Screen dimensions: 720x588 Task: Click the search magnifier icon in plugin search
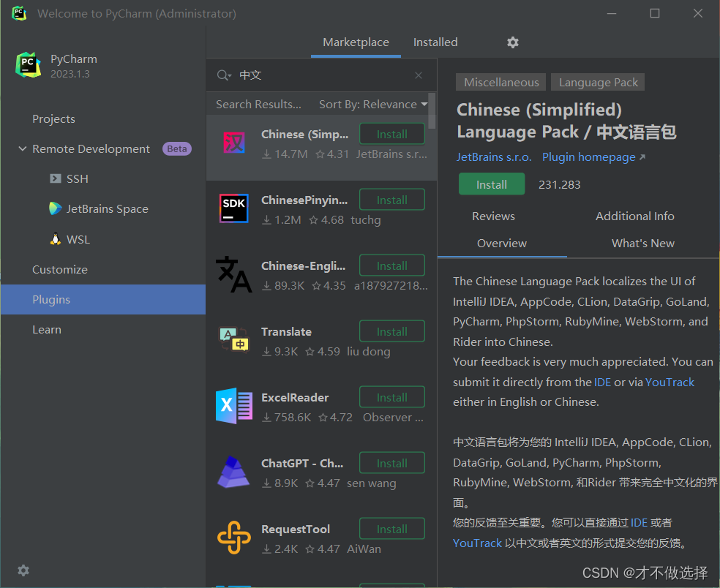(224, 75)
